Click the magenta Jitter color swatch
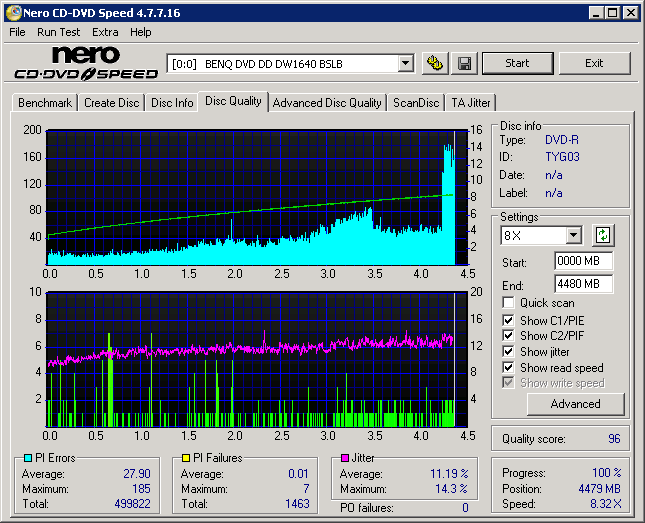The height and width of the screenshot is (523, 645). tap(345, 458)
